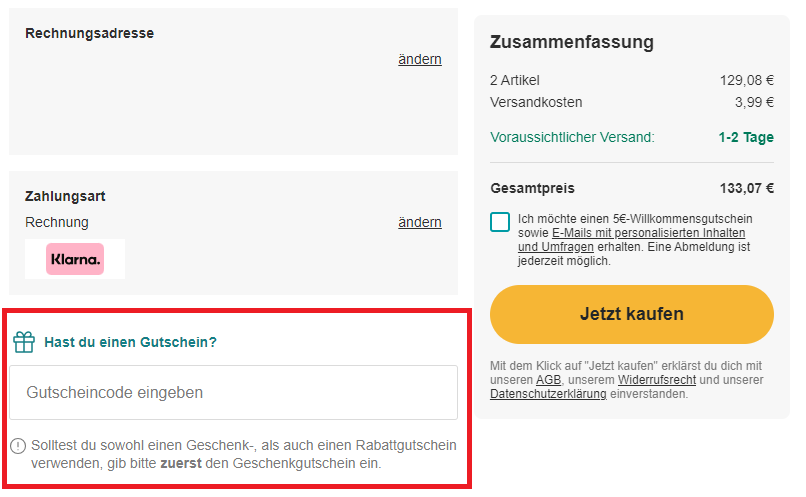The height and width of the screenshot is (497, 806).
Task: Click the 'Zahlungsart' heading
Action: coord(65,196)
